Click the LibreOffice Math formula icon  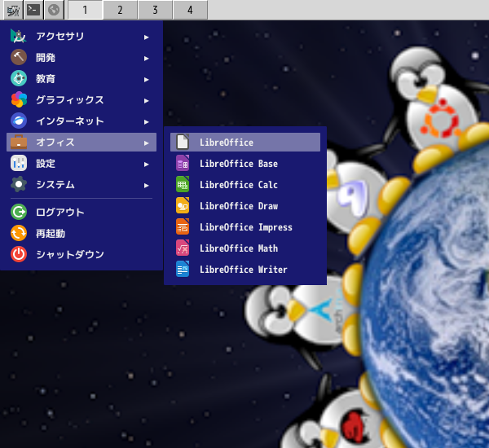pos(183,248)
